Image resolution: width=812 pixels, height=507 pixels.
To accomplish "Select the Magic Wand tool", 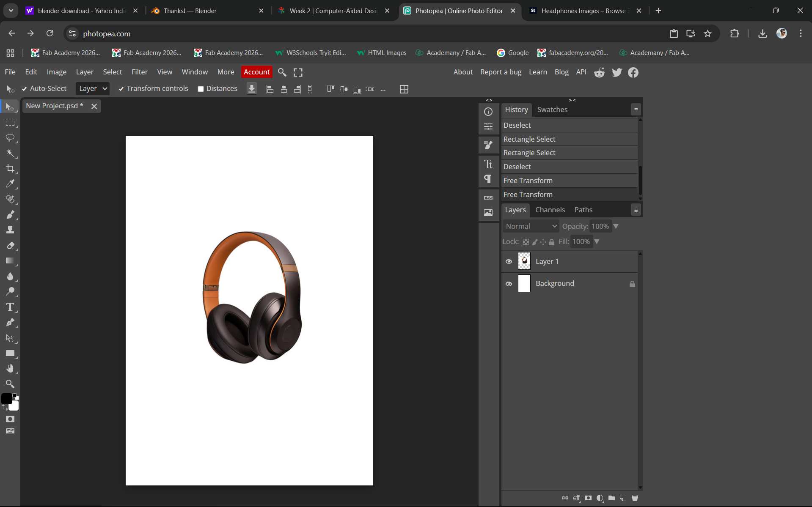I will [x=10, y=153].
